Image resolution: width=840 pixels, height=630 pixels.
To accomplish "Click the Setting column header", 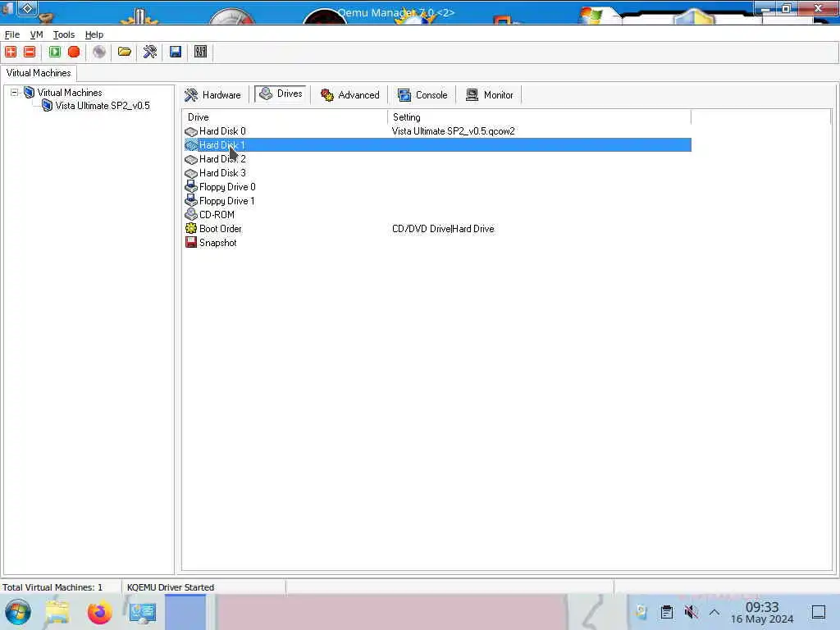I will pyautogui.click(x=540, y=116).
